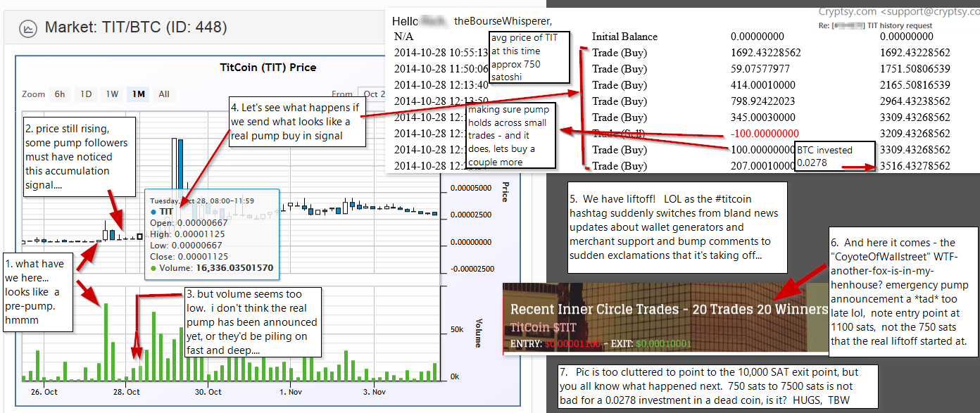The width and height of the screenshot is (980, 413).
Task: Click the 345.00030000 trade amount
Action: pyautogui.click(x=763, y=117)
